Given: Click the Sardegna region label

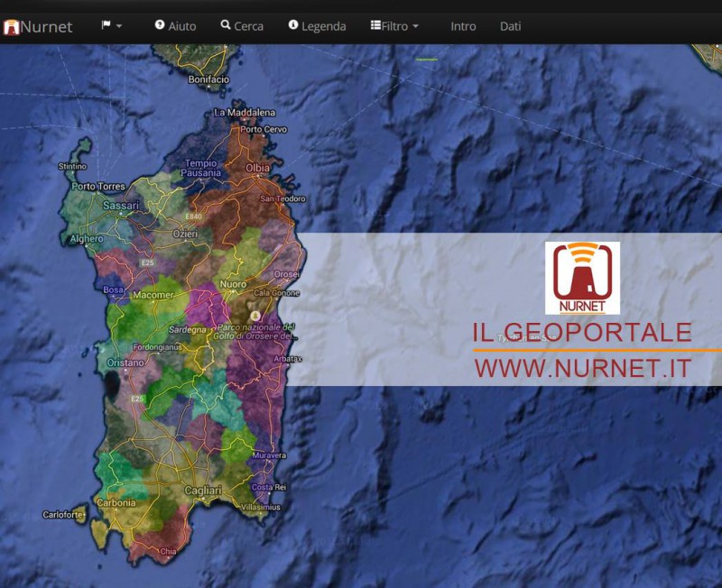Looking at the screenshot, I should (x=188, y=330).
